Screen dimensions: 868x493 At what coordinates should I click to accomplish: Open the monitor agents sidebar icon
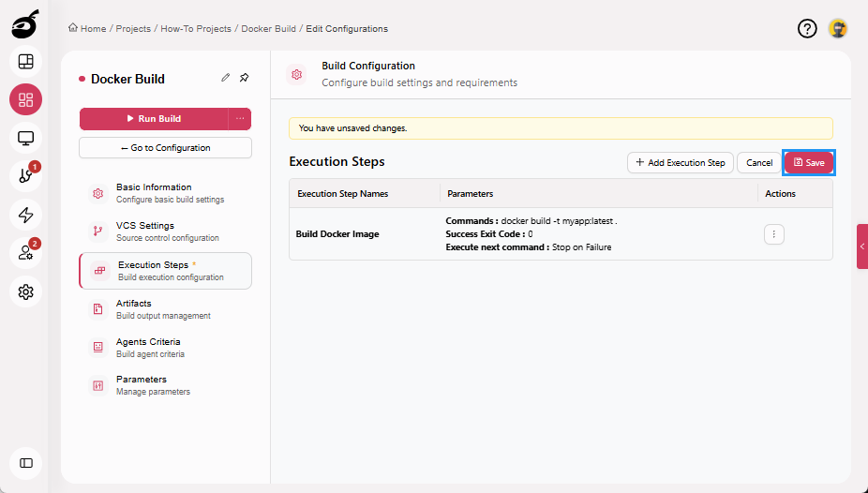tap(25, 138)
